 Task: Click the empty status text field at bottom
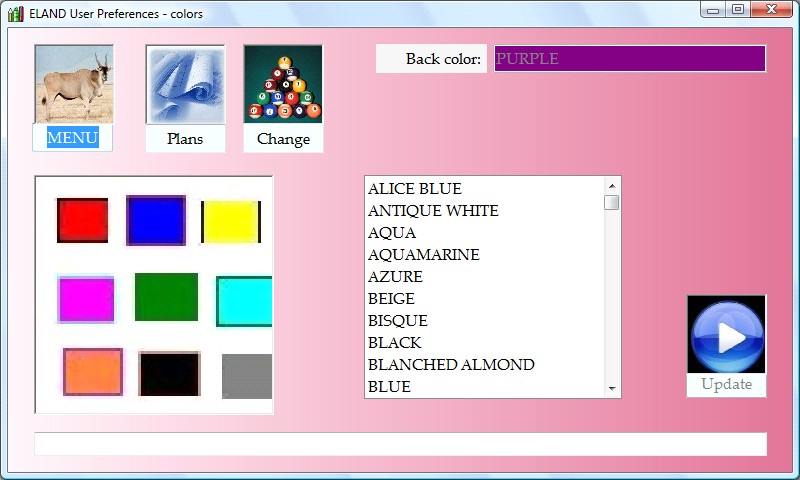400,444
